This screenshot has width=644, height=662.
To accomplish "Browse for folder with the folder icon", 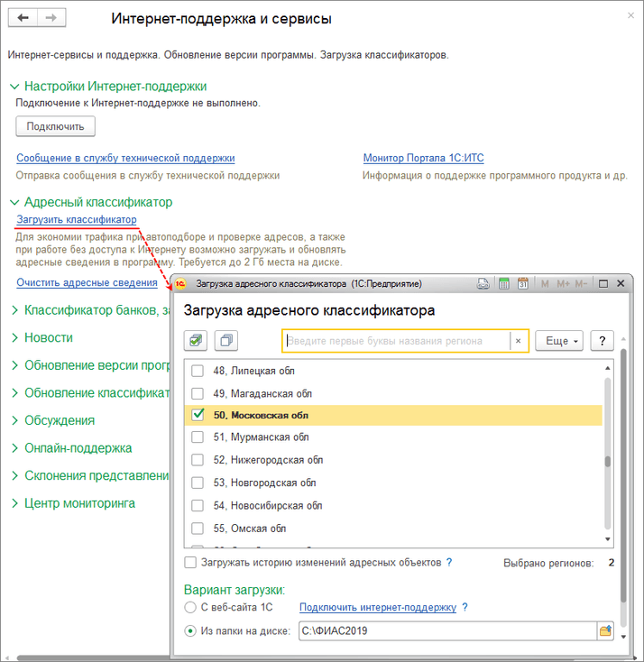I will coord(605,630).
